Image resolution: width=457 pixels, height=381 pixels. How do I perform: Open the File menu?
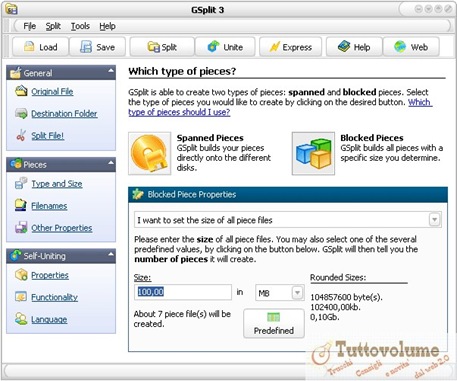29,26
